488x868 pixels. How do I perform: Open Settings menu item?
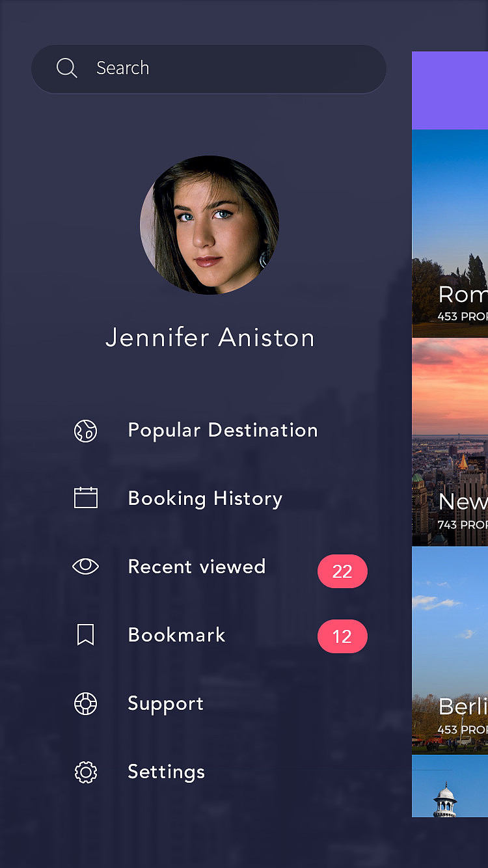tap(166, 772)
